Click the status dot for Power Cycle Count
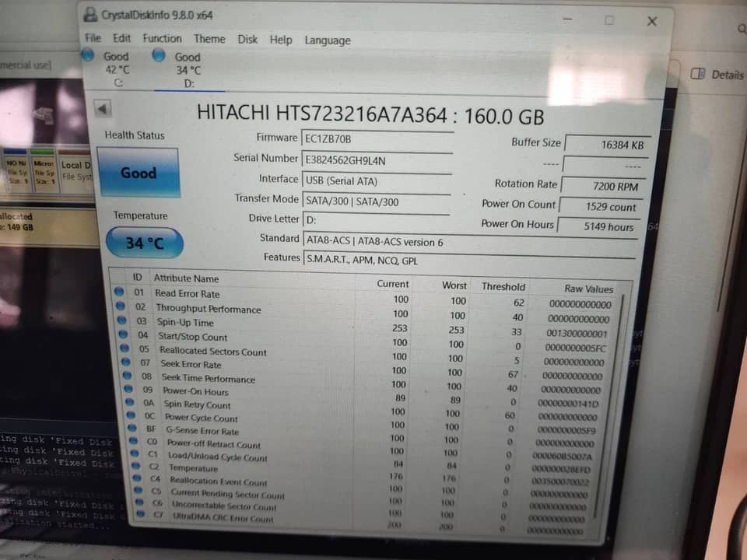 [x=131, y=415]
